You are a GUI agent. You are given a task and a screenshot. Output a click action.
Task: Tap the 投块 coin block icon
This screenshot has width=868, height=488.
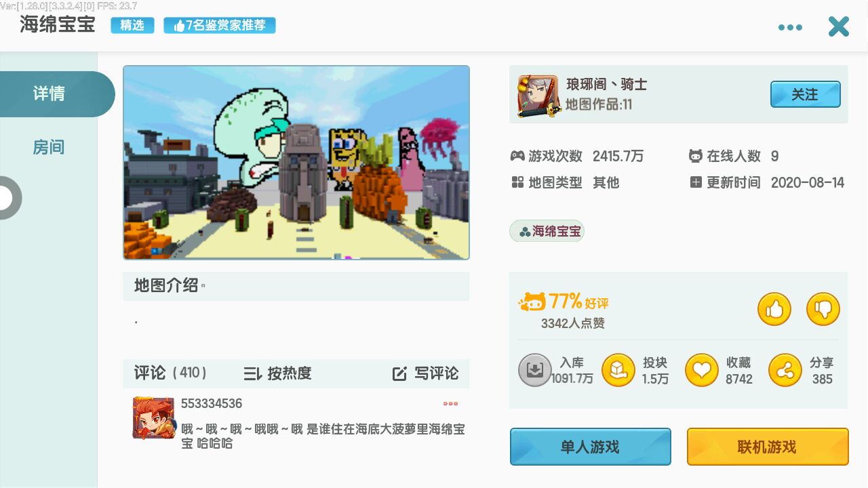click(x=618, y=370)
